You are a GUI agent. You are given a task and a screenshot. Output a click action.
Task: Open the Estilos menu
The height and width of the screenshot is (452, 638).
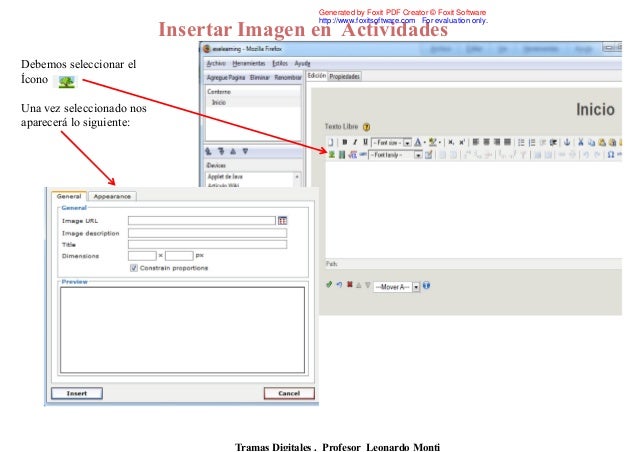[x=280, y=63]
